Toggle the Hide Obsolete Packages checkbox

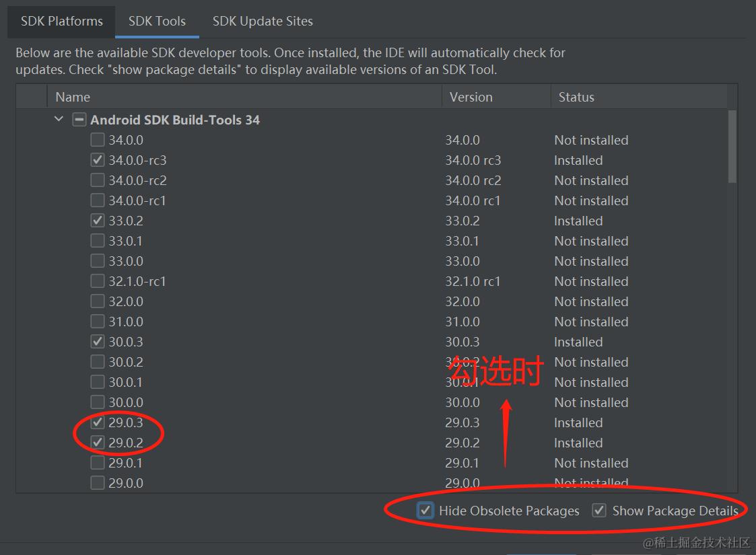[425, 511]
